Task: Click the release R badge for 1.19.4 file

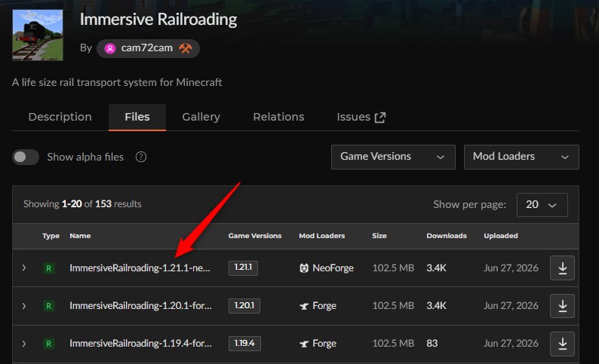Action: [48, 344]
